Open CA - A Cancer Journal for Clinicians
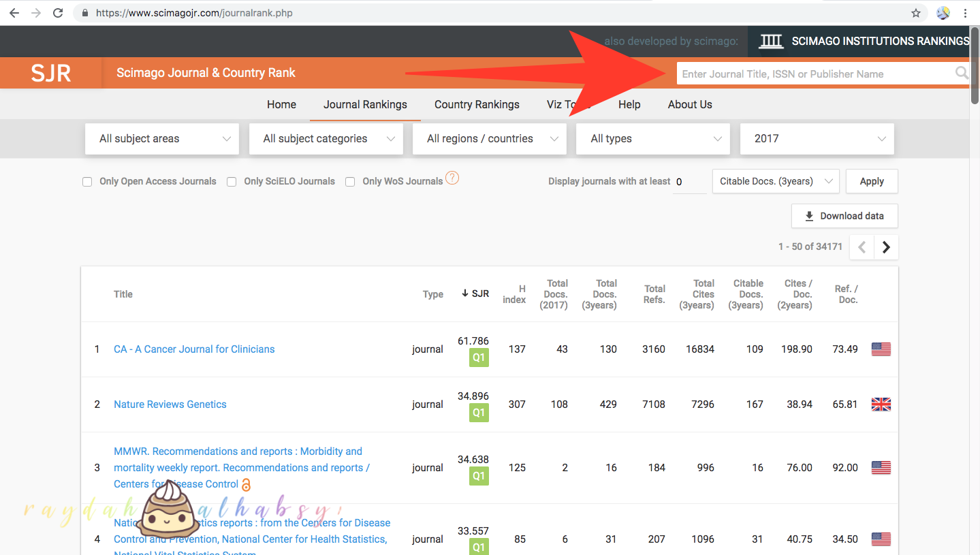Screen dimensions: 980x555 (194, 349)
